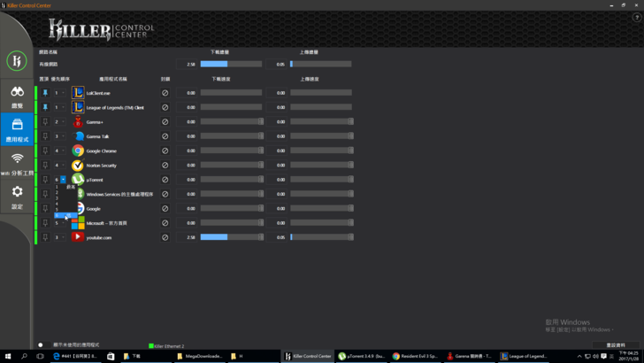The width and height of the screenshot is (644, 363).
Task: Block League of Legends (TM) Client traffic
Action: [x=165, y=107]
